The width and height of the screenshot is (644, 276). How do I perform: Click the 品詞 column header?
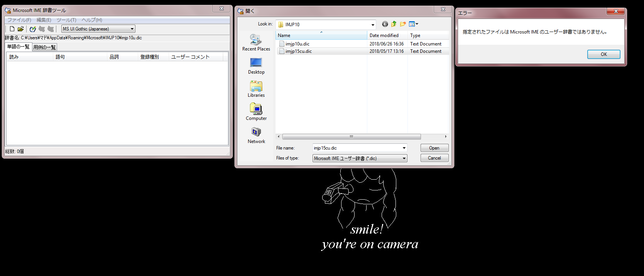click(122, 57)
